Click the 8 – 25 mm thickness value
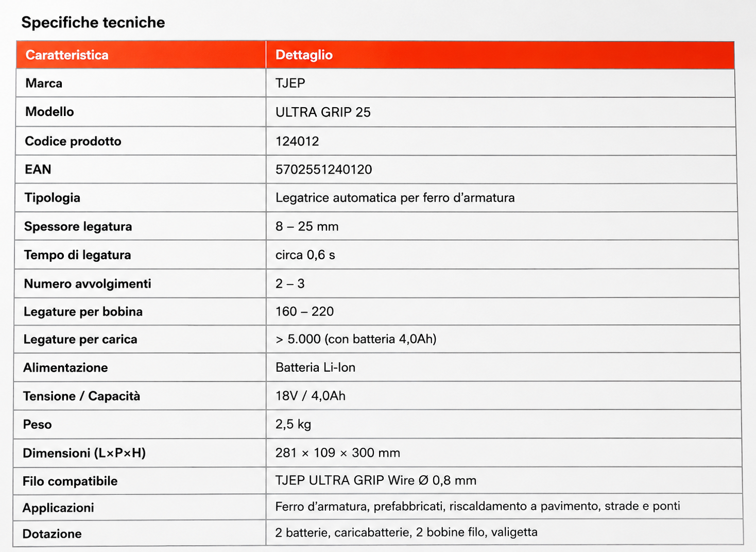 point(307,226)
